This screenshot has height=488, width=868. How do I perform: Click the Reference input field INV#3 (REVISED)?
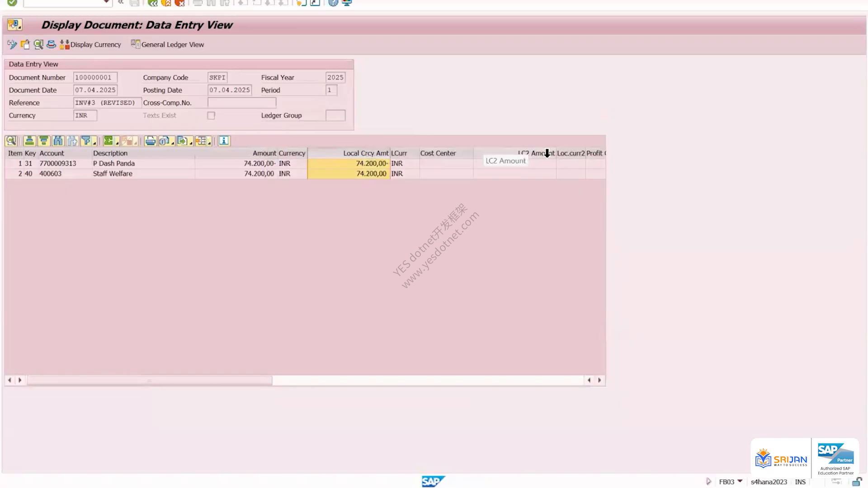(x=107, y=103)
